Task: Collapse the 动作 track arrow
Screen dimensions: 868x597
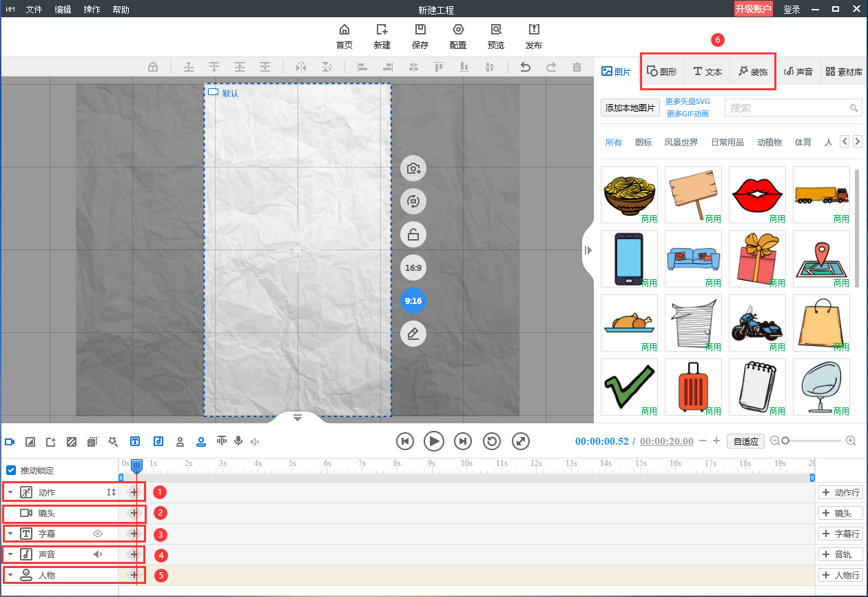Action: point(10,492)
